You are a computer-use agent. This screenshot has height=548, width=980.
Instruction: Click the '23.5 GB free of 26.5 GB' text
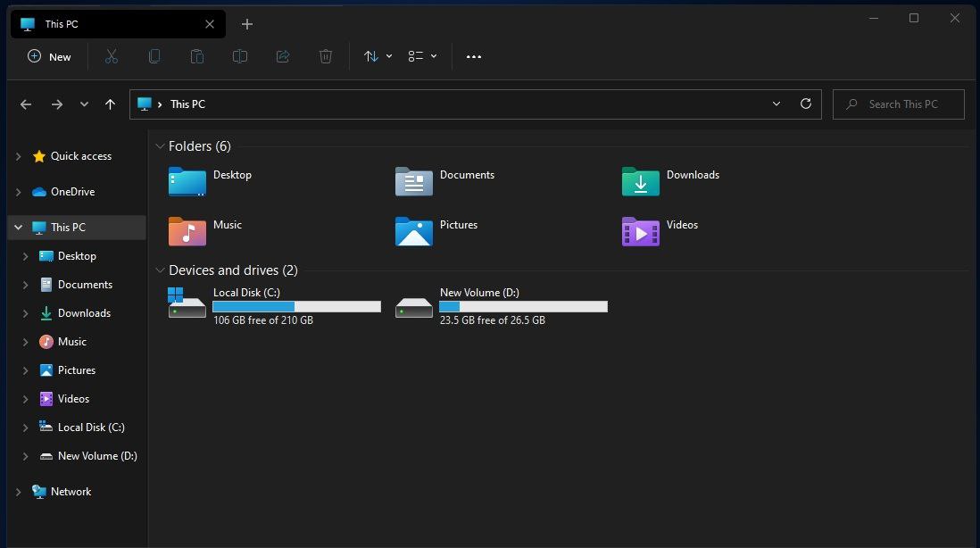[493, 320]
